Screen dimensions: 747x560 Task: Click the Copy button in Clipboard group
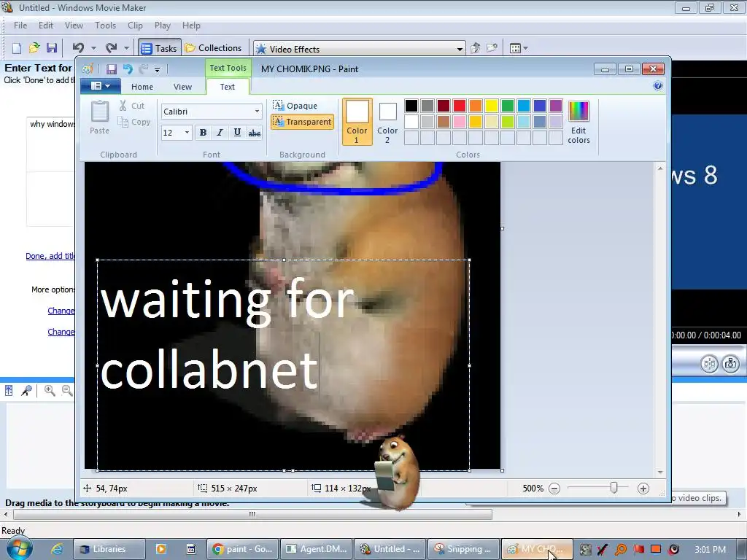134,122
